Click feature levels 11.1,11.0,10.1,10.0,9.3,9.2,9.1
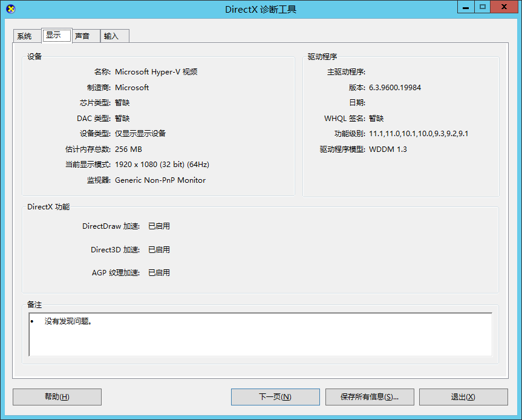 point(419,134)
